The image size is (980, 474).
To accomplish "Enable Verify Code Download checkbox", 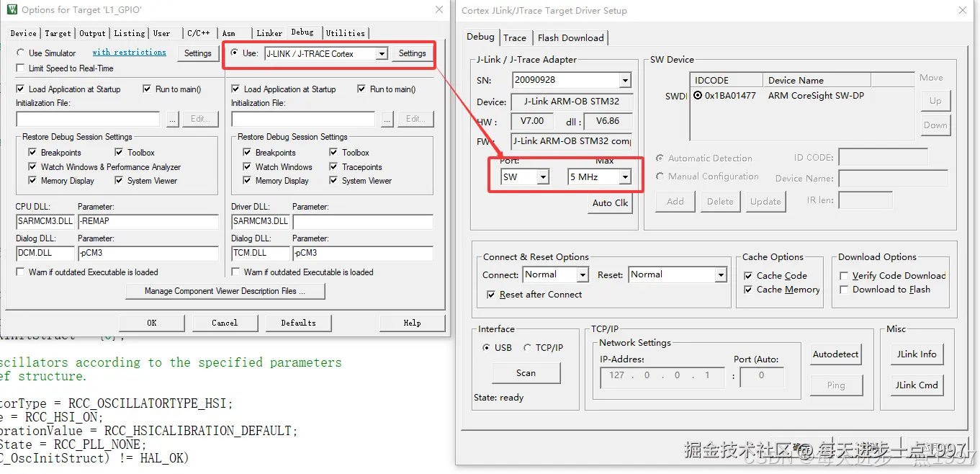I will coord(844,276).
